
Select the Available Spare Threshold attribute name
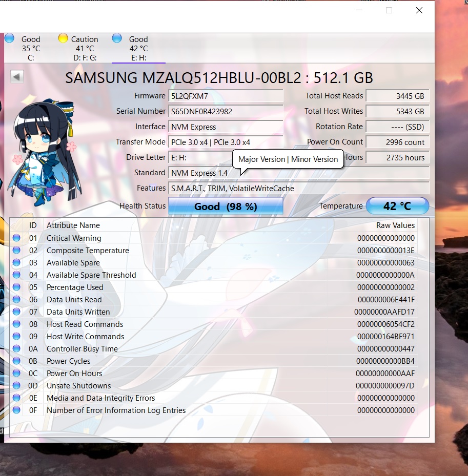click(91, 275)
